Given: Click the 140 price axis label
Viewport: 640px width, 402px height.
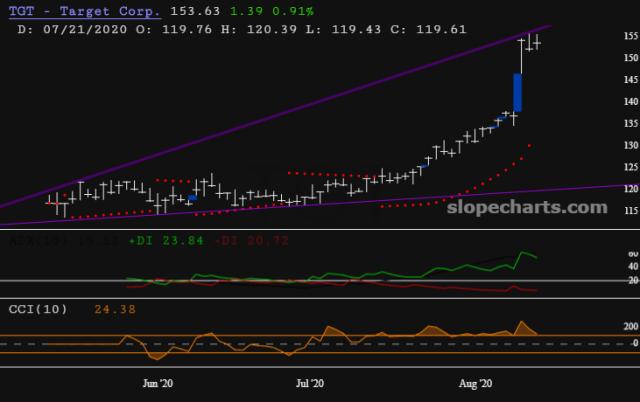Looking at the screenshot, I should pos(631,101).
